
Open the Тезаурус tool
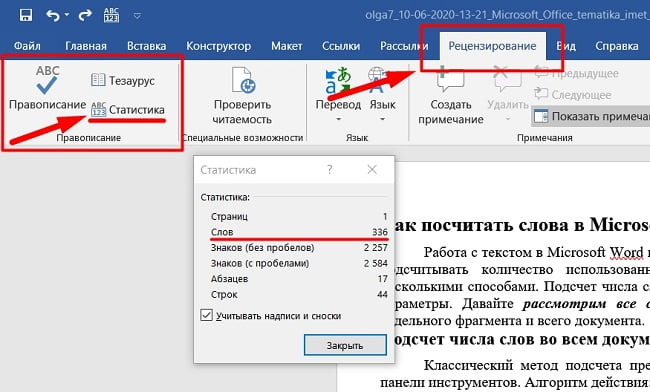123,80
